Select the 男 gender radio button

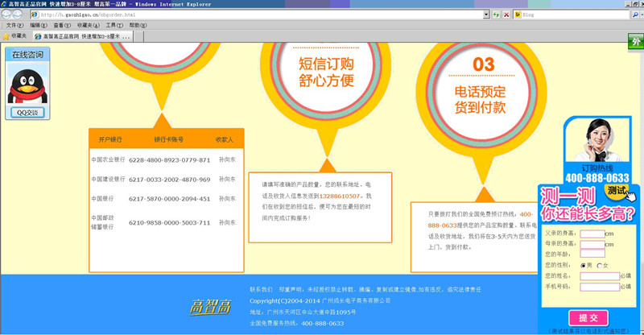[583, 265]
